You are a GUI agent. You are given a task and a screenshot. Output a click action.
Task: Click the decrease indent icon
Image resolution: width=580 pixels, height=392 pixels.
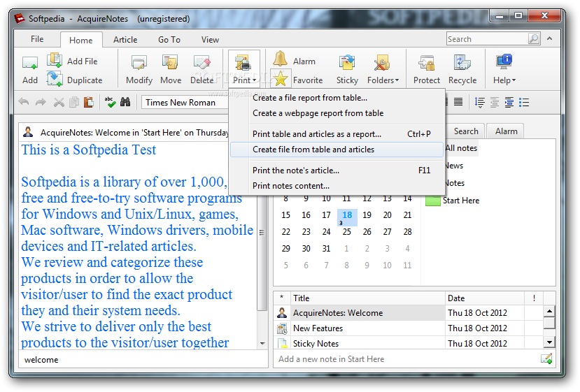[495, 102]
